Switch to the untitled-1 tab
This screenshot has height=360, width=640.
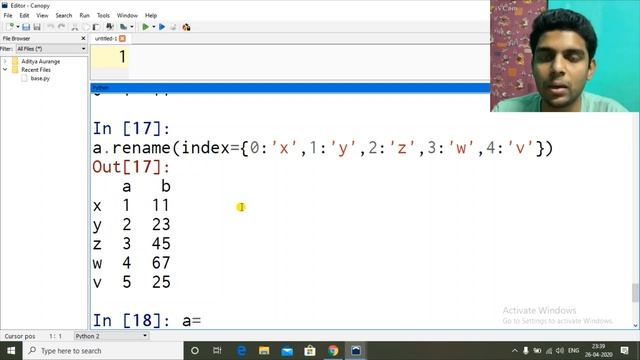pyautogui.click(x=106, y=38)
